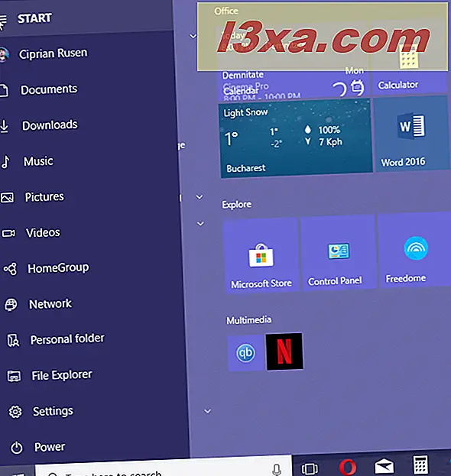Select the Multimedia group heading
Image resolution: width=451 pixels, height=476 pixels.
click(248, 320)
